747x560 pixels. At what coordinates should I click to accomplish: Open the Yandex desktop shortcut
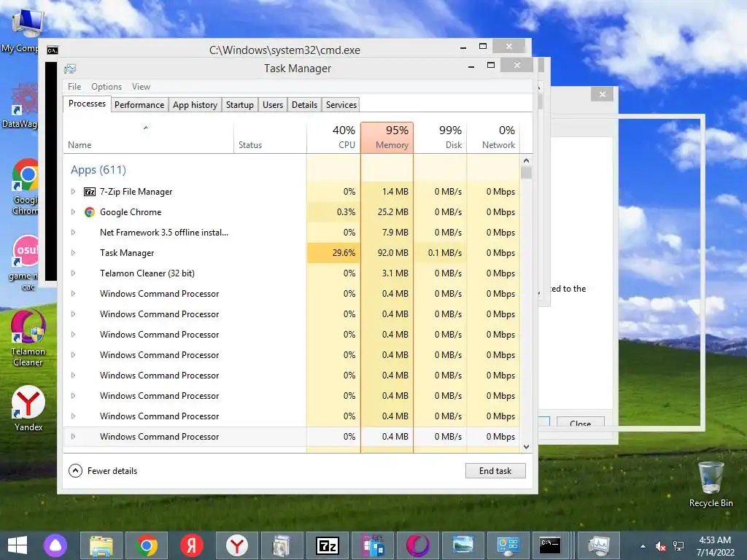(x=28, y=408)
